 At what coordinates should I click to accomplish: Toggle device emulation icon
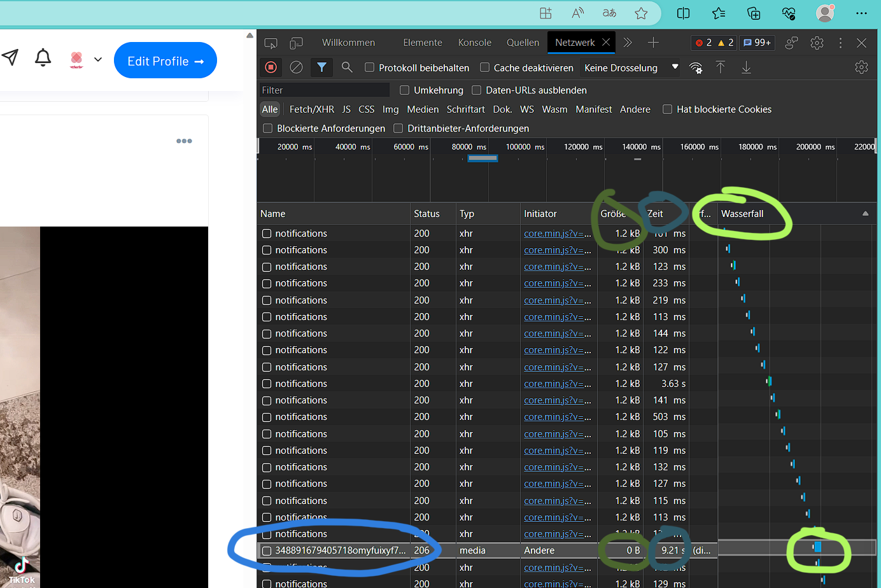pos(296,43)
